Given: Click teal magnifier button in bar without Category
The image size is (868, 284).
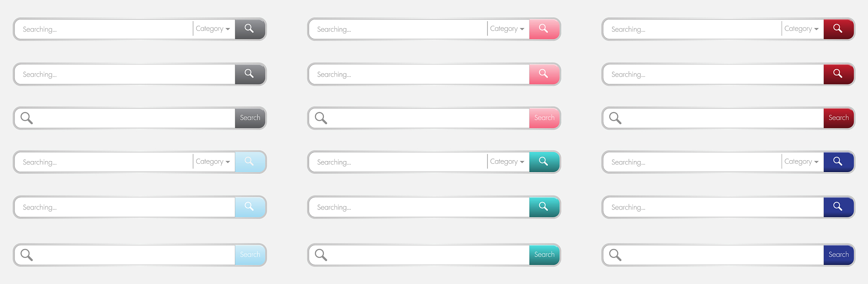Looking at the screenshot, I should [x=544, y=207].
